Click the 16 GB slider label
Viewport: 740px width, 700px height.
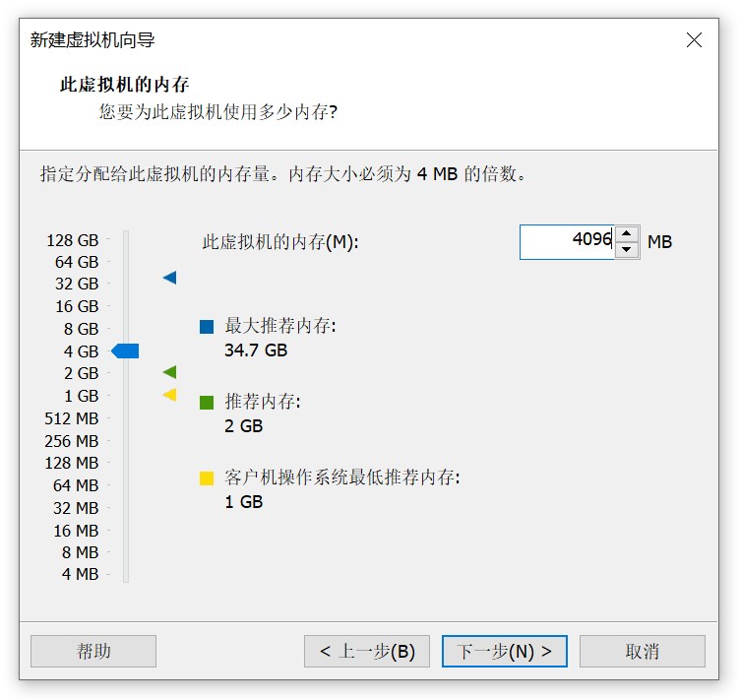click(x=77, y=306)
